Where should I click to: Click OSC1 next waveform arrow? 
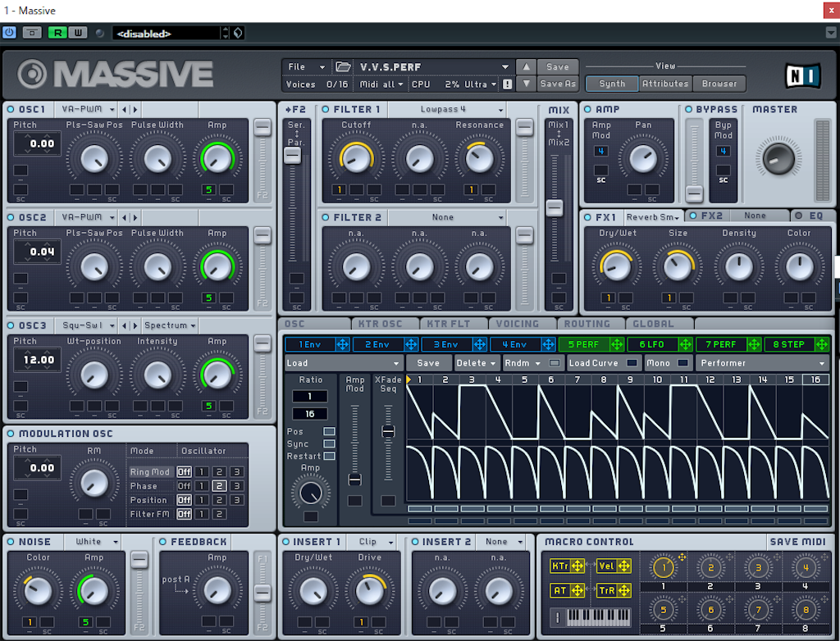pyautogui.click(x=135, y=109)
